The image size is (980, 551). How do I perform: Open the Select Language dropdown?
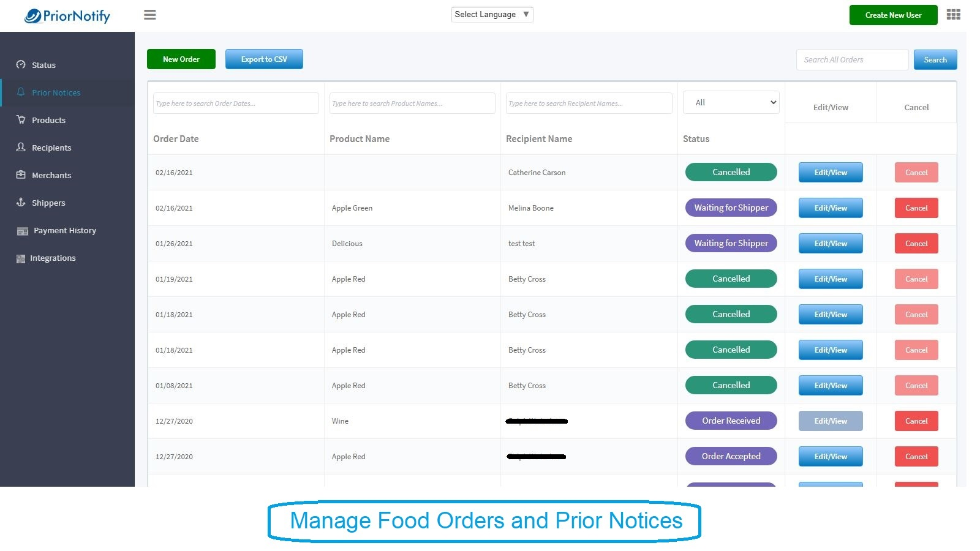[x=492, y=14]
